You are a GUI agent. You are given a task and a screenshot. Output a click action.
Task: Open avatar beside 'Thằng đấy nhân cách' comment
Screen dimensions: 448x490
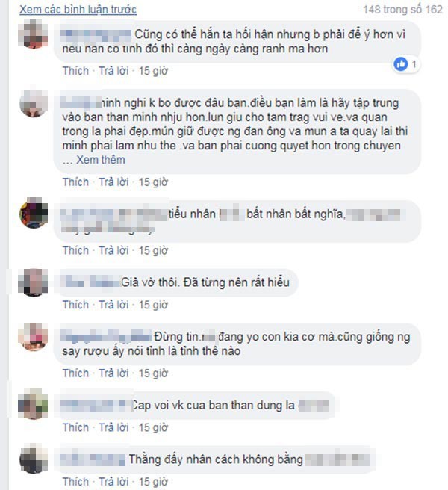coord(34,459)
